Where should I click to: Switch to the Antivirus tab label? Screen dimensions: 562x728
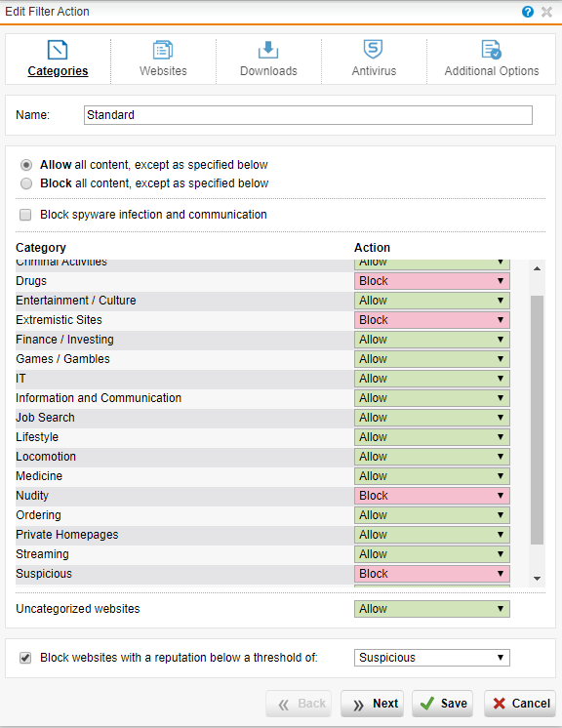coord(374,71)
